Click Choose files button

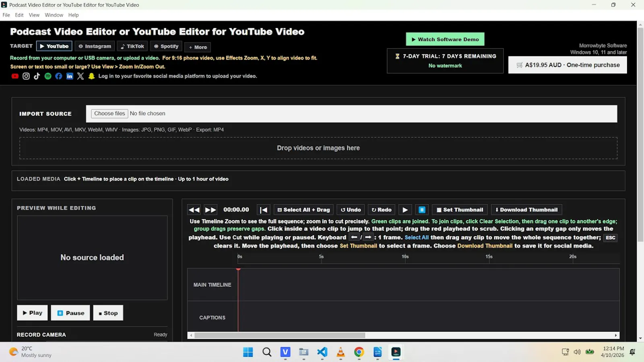(109, 113)
